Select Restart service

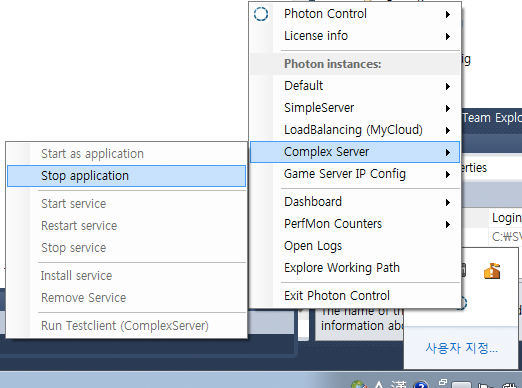click(126, 226)
